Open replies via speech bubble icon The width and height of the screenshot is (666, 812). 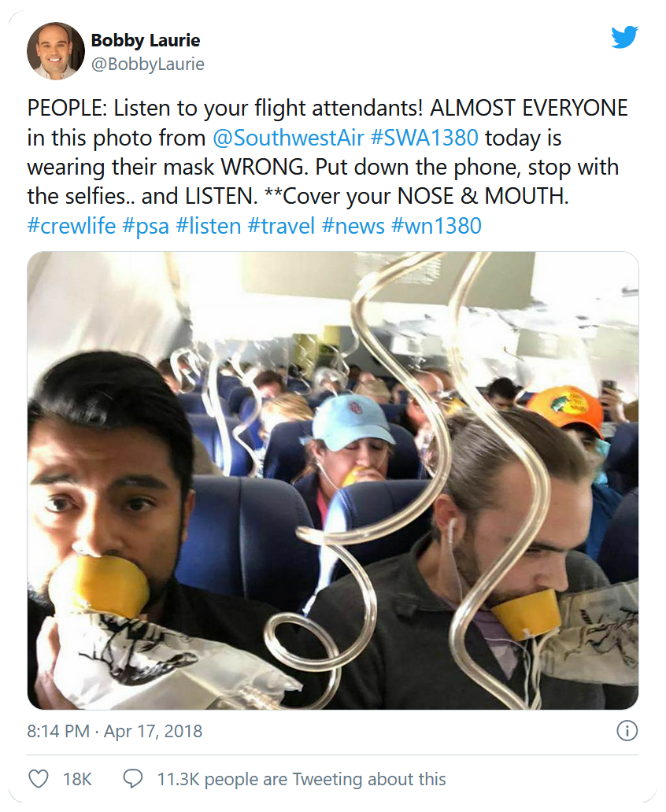[133, 779]
